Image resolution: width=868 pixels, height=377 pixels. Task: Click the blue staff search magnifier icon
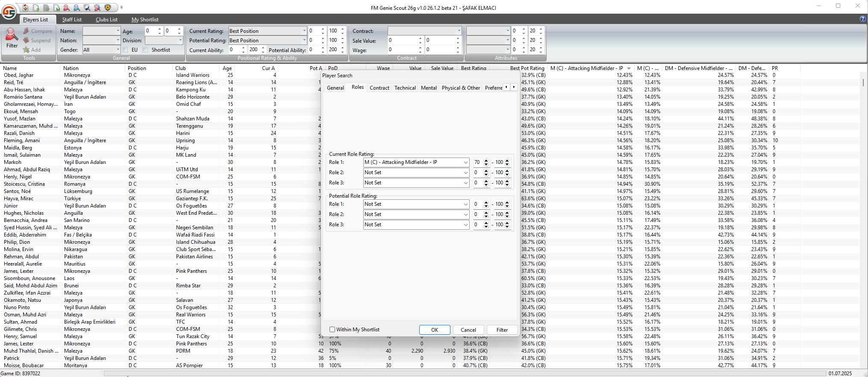(77, 8)
